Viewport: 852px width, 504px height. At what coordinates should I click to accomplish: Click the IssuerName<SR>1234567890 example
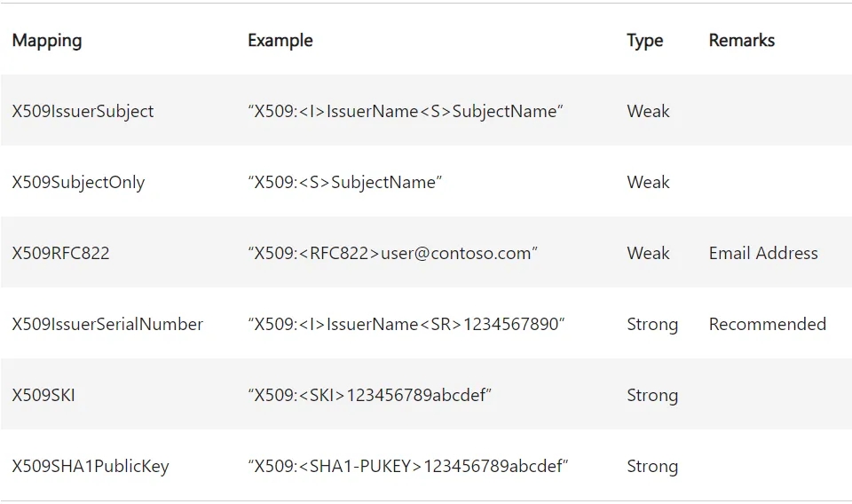406,324
